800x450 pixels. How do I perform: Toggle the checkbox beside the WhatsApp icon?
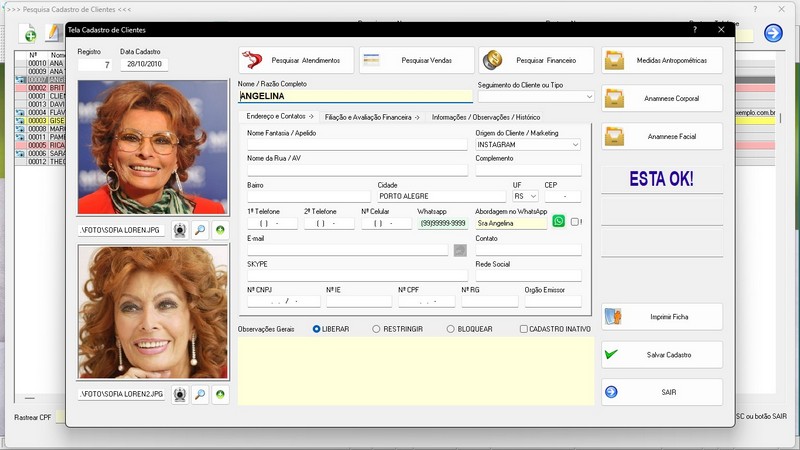[575, 222]
